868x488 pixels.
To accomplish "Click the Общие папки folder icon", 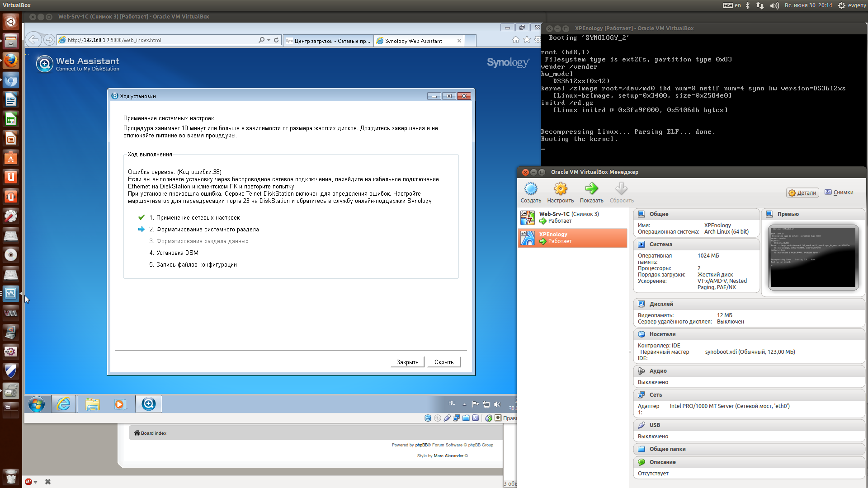I will (641, 449).
